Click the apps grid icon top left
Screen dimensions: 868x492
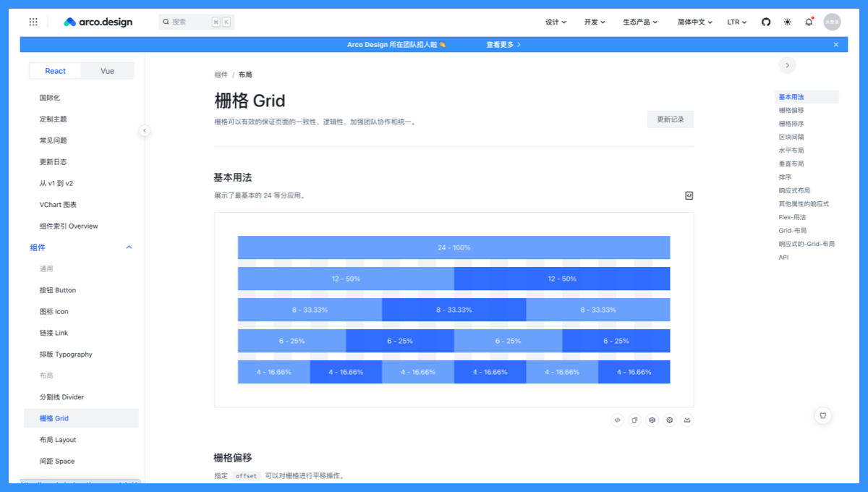[x=33, y=22]
